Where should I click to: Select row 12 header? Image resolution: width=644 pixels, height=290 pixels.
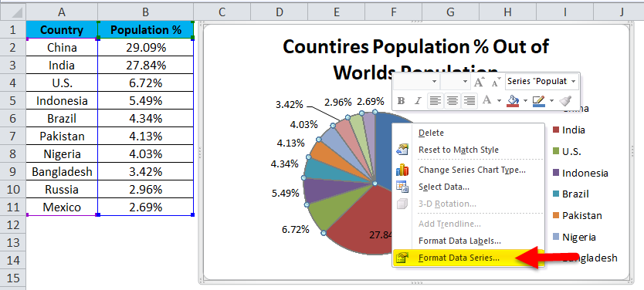click(x=12, y=224)
